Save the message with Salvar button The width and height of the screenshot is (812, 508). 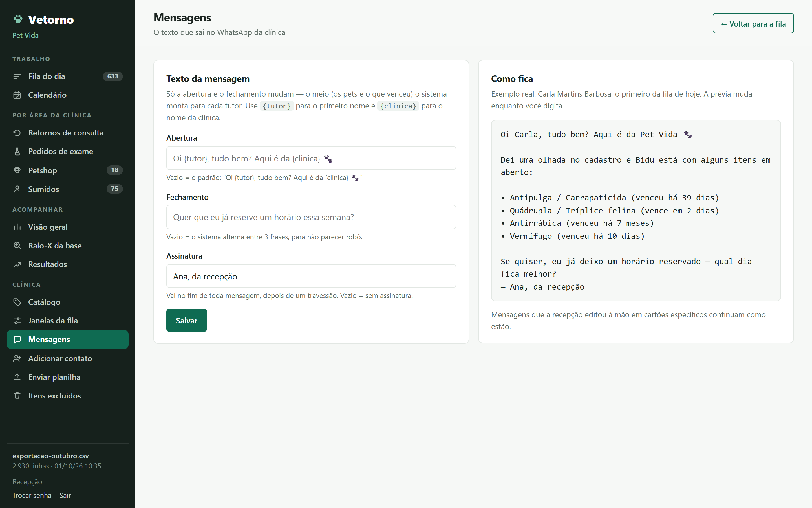pyautogui.click(x=187, y=321)
